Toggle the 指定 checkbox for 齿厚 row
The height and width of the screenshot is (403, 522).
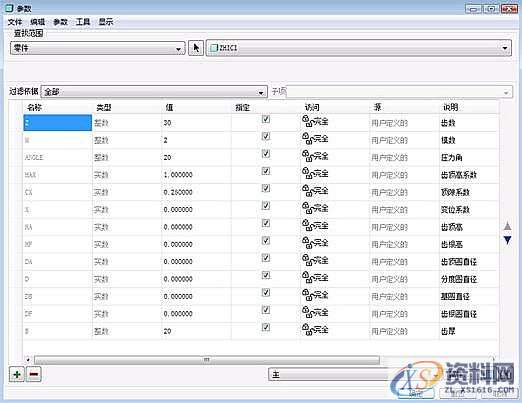(266, 327)
